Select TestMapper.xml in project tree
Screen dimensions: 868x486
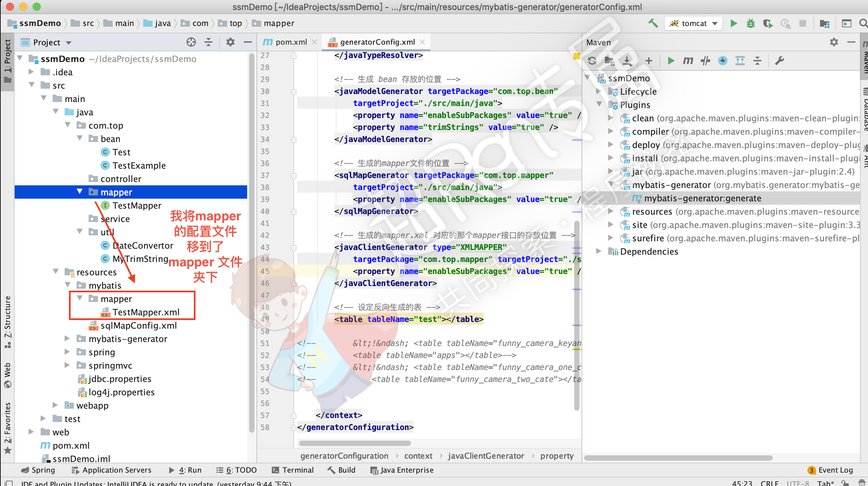coord(146,312)
